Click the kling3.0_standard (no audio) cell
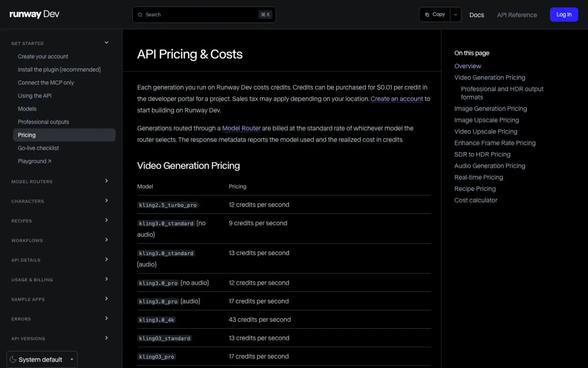588x368 pixels. pos(171,229)
